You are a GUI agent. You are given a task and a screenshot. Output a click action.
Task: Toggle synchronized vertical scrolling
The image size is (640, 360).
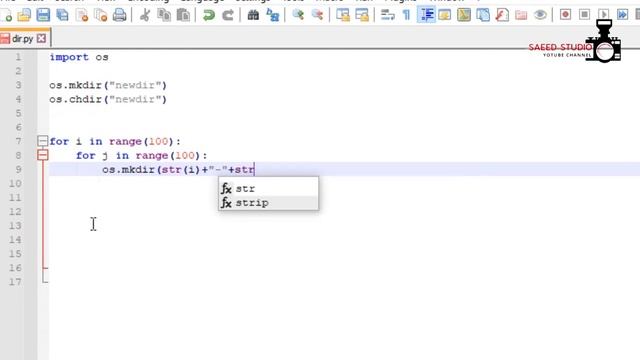click(343, 15)
